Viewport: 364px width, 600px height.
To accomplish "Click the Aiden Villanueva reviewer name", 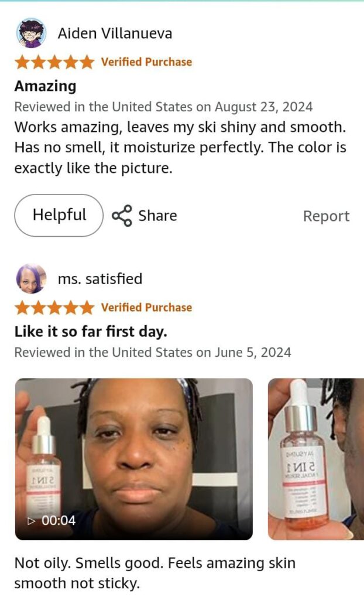I will tap(115, 33).
